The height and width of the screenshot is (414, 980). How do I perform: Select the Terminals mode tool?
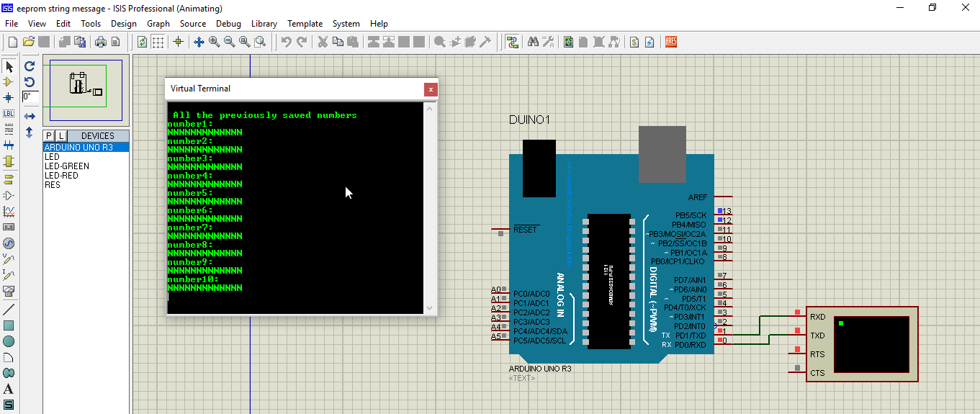9,179
